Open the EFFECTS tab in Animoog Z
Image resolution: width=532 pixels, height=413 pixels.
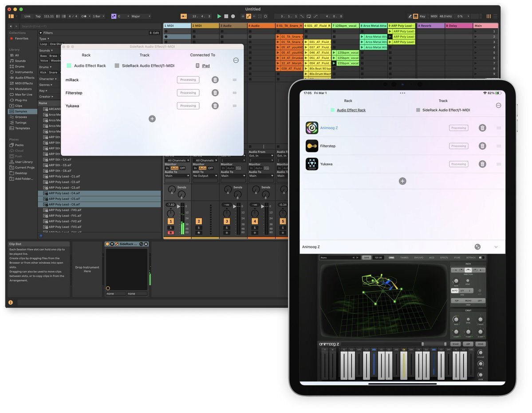pos(444,258)
